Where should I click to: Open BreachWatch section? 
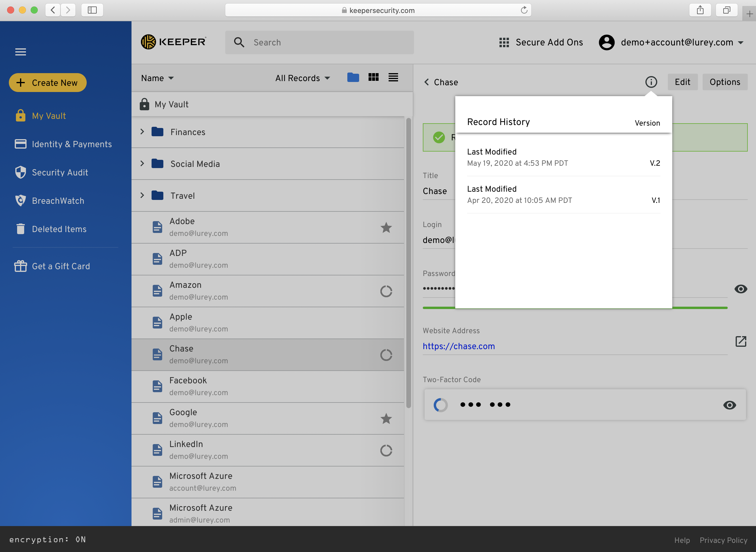click(50, 201)
